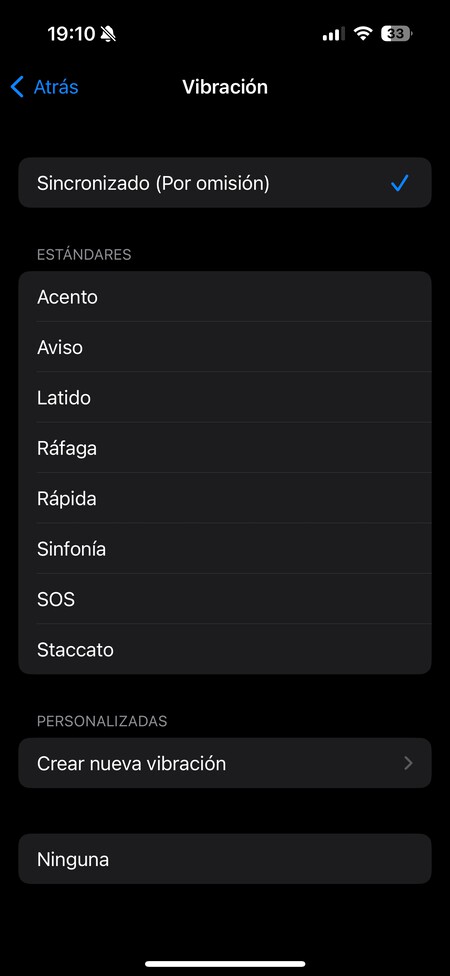Tap the battery indicator icon

point(396,34)
